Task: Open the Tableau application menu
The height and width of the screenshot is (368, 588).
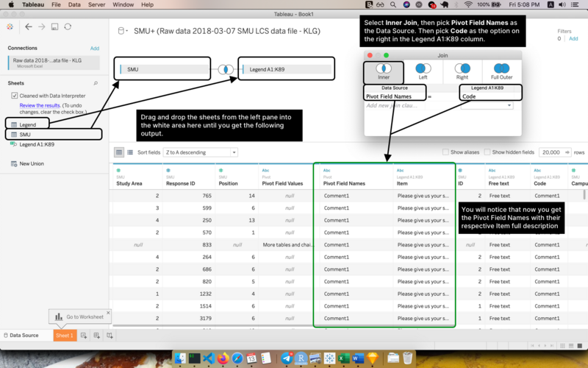Action: 33,4
